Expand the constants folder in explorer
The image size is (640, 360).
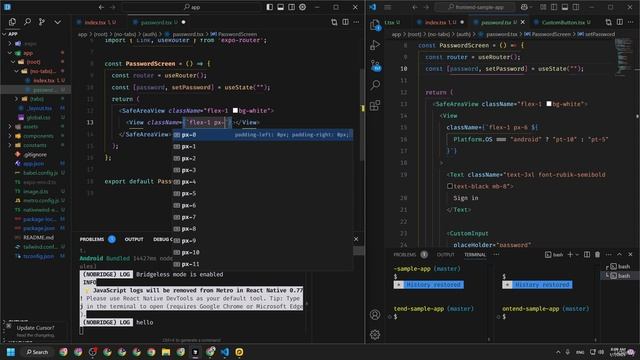35,145
